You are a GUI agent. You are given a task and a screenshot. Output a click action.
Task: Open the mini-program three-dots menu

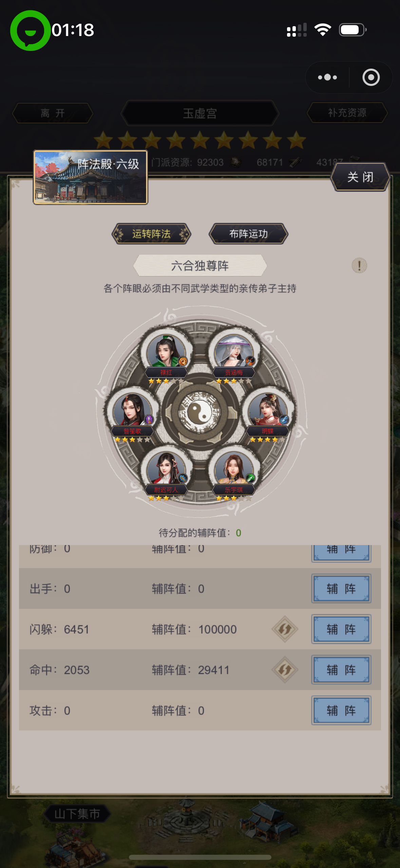point(327,77)
